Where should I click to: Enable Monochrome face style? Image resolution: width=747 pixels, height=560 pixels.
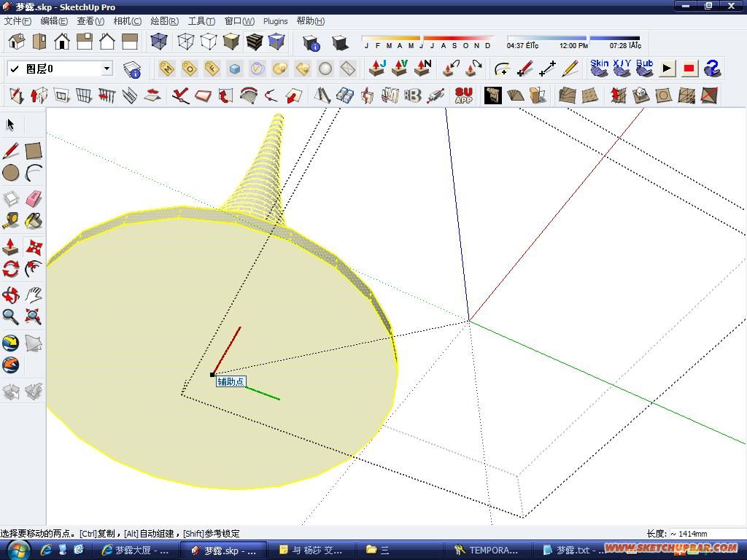(276, 42)
